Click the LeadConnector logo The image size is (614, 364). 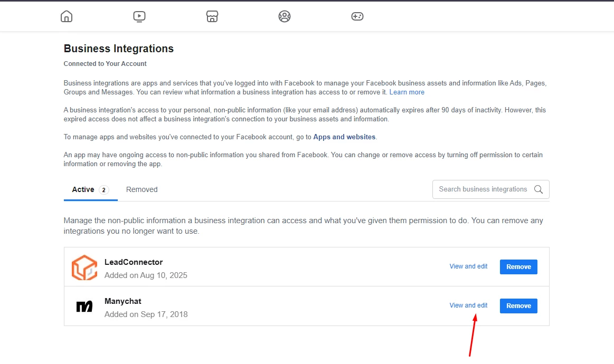(84, 267)
